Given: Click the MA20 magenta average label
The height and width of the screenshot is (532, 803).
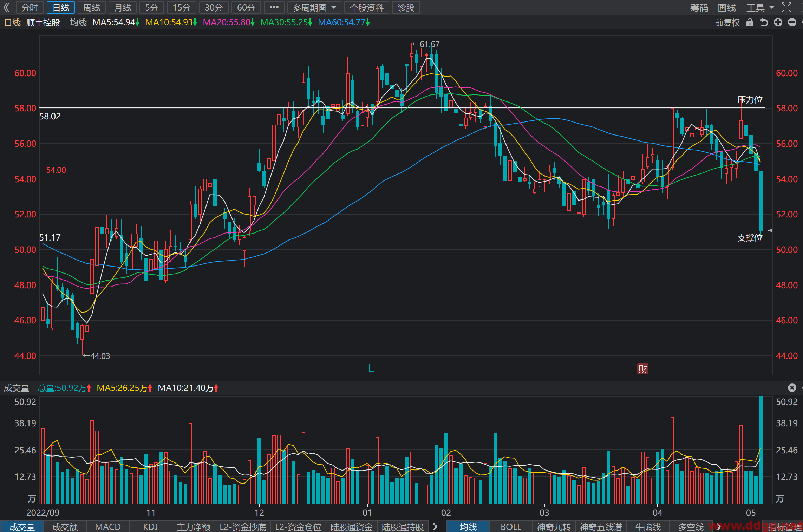Looking at the screenshot, I should click(229, 22).
